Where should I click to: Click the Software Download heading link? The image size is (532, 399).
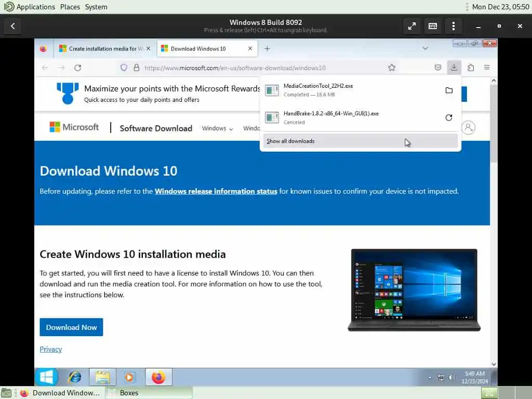156,128
